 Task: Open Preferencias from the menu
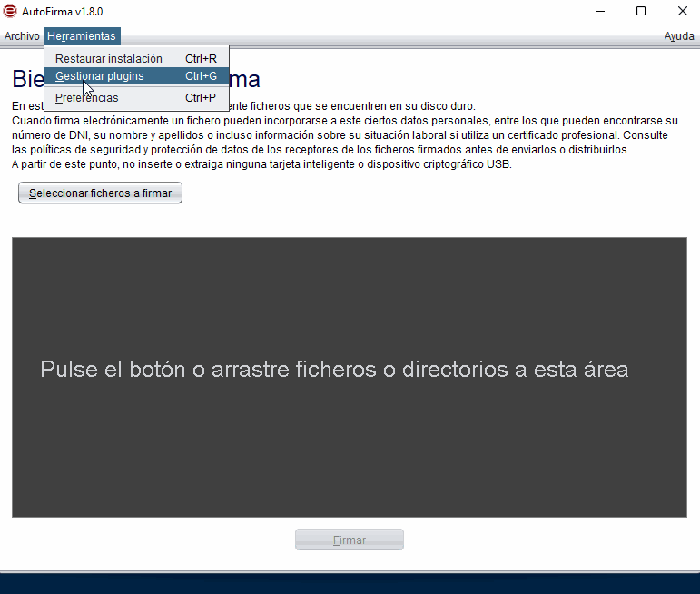tap(136, 98)
